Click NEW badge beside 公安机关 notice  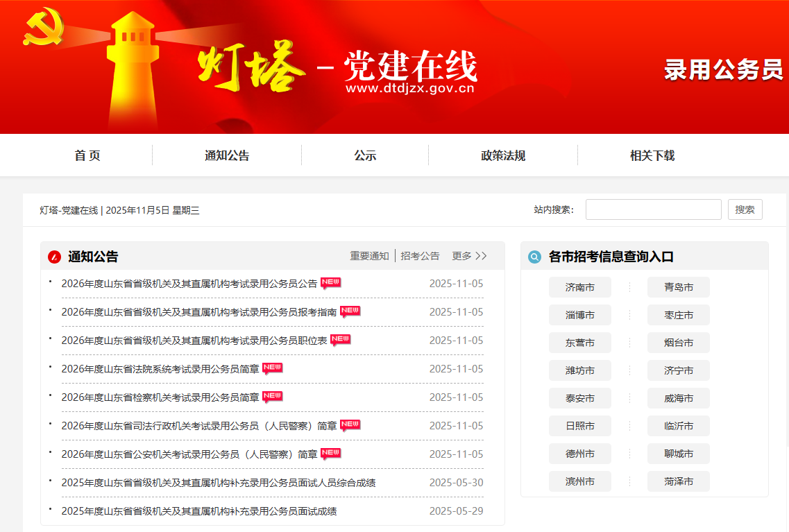(x=331, y=454)
